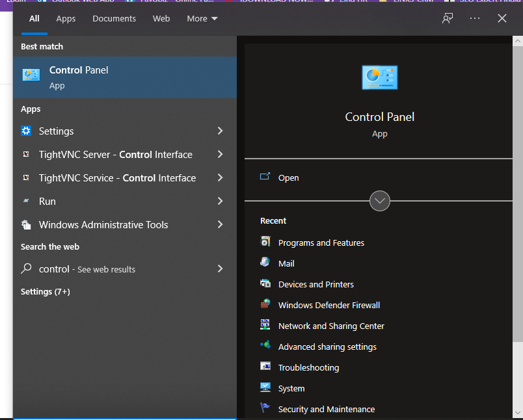The width and height of the screenshot is (523, 420).
Task: Open the More filter dropdown
Action: pyautogui.click(x=202, y=19)
